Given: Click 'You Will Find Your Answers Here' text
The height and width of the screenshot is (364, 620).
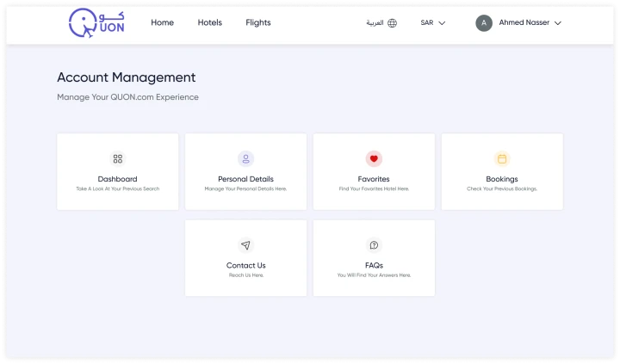Looking at the screenshot, I should 374,275.
